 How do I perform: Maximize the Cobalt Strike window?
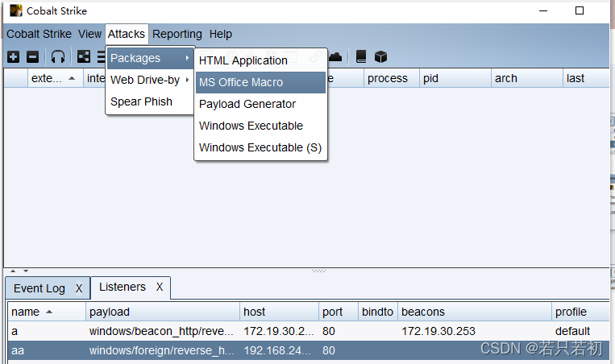click(x=580, y=10)
